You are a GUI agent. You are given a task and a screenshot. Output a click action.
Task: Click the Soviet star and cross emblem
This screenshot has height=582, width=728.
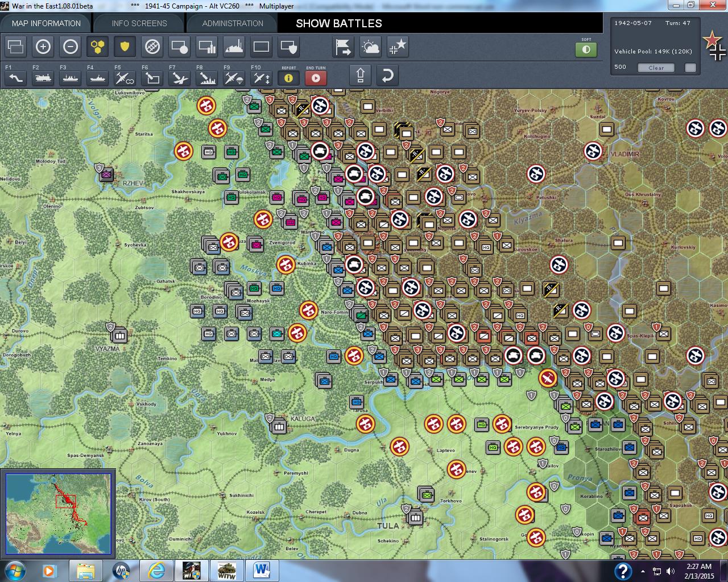(x=714, y=45)
